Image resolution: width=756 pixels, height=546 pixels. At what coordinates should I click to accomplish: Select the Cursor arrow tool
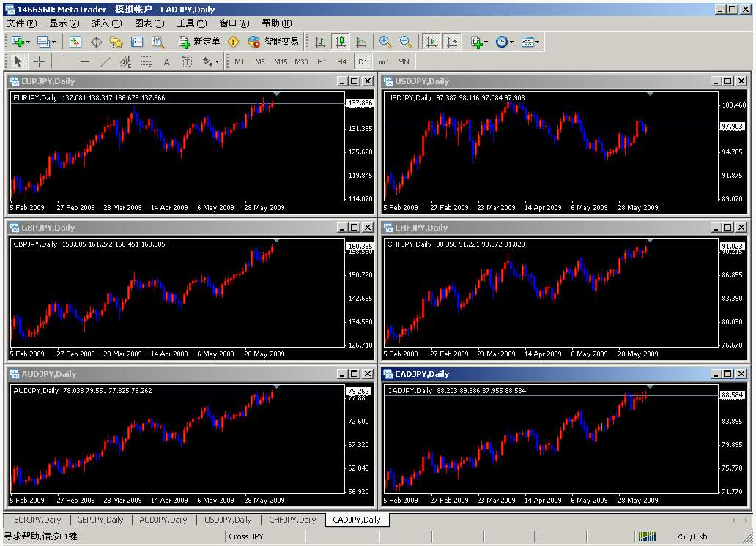click(18, 61)
